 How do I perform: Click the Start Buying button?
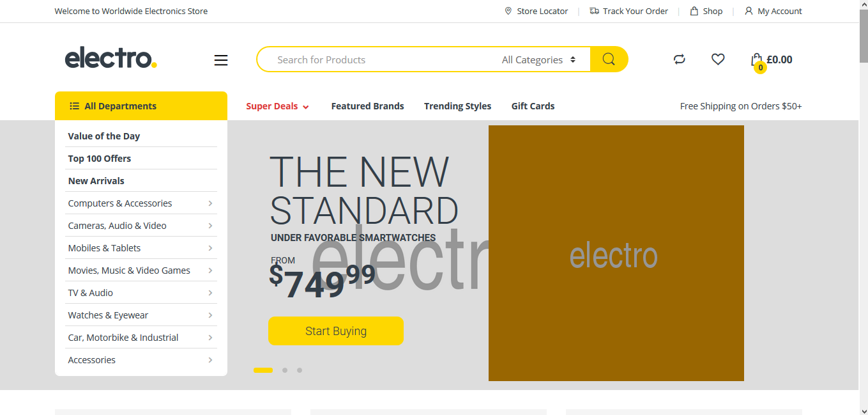click(x=336, y=331)
